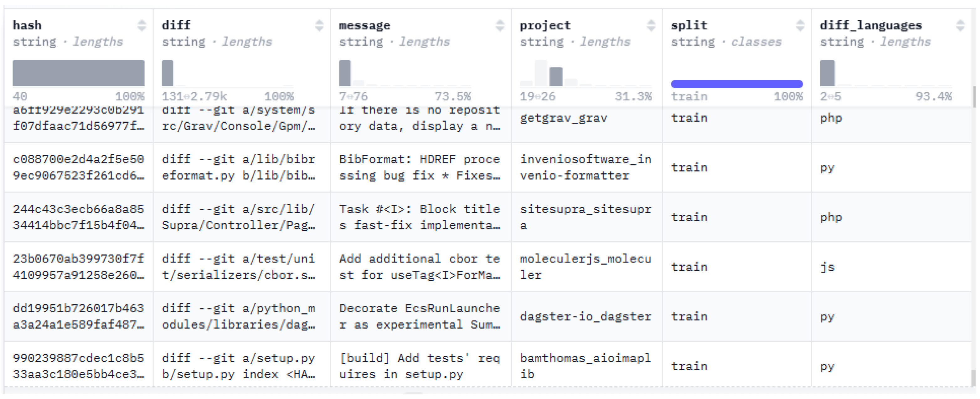
Task: Sort the split column
Action: tap(800, 25)
